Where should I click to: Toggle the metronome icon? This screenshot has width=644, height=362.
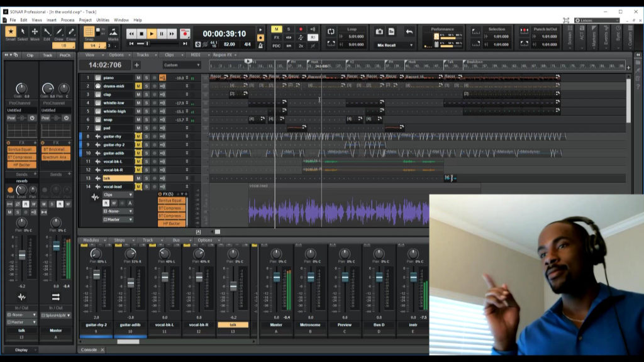(260, 45)
